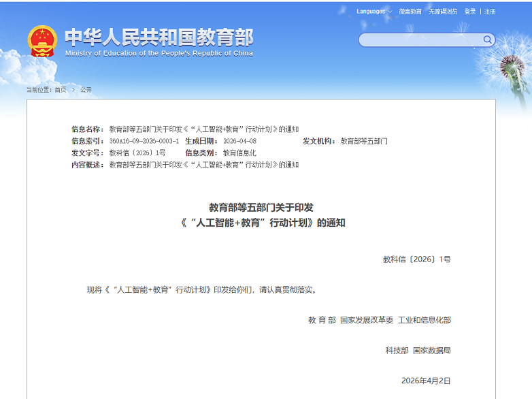The image size is (532, 399).
Task: Open the 无障碍浏览 accessibility link
Action: tap(443, 12)
